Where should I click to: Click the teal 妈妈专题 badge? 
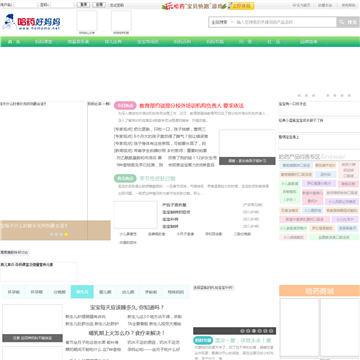point(203,340)
